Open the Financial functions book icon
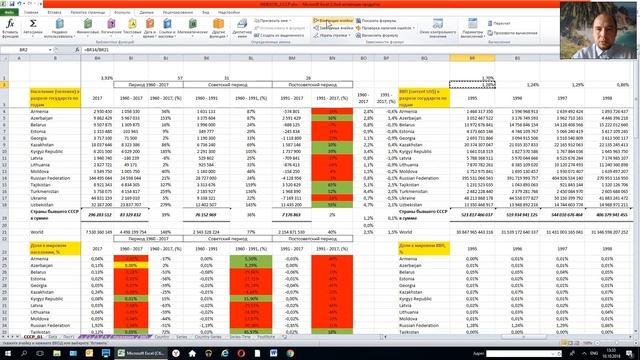640x360 pixels. pos(88,28)
